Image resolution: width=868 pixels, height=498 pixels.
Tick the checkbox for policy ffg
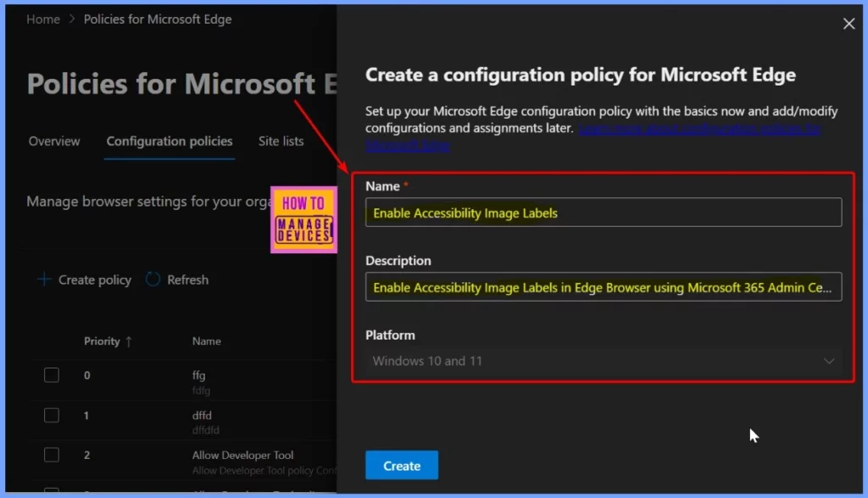[52, 375]
